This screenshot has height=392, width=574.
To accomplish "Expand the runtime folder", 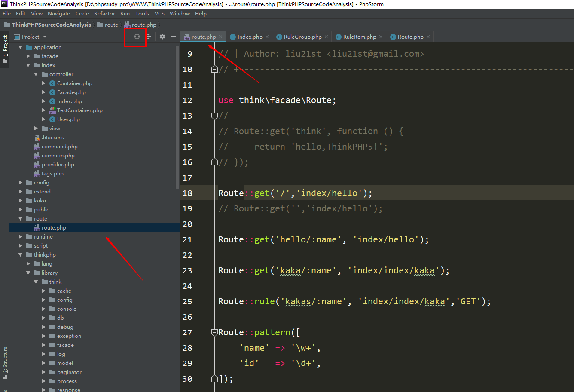I will click(x=21, y=237).
